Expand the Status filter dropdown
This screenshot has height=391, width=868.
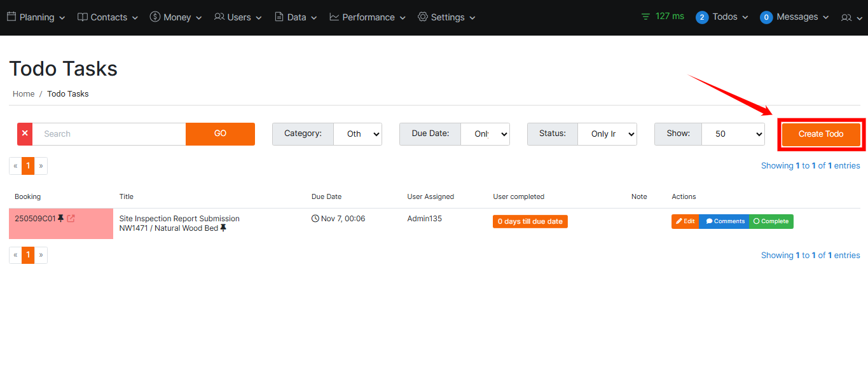coord(607,134)
